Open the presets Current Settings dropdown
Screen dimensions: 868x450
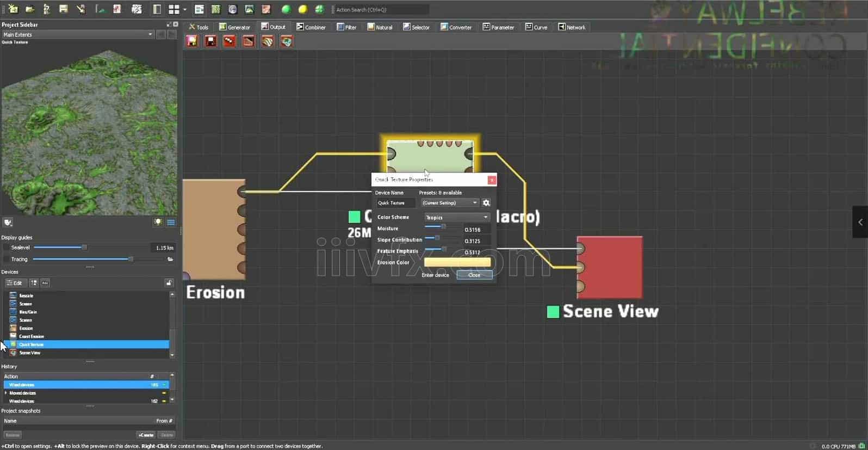coord(450,203)
